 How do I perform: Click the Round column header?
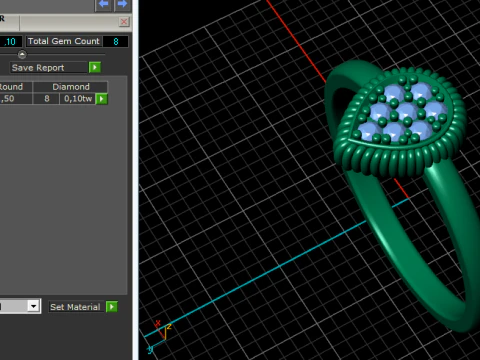tap(16, 87)
